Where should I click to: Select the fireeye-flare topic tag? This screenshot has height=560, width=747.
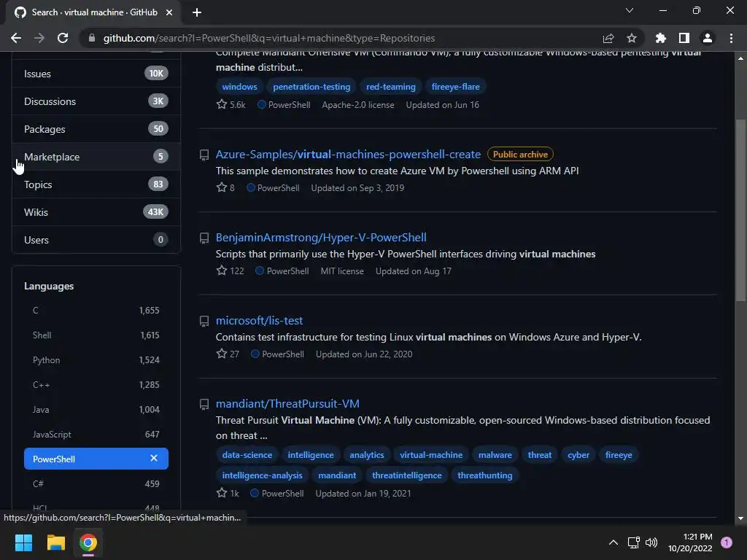tap(455, 87)
